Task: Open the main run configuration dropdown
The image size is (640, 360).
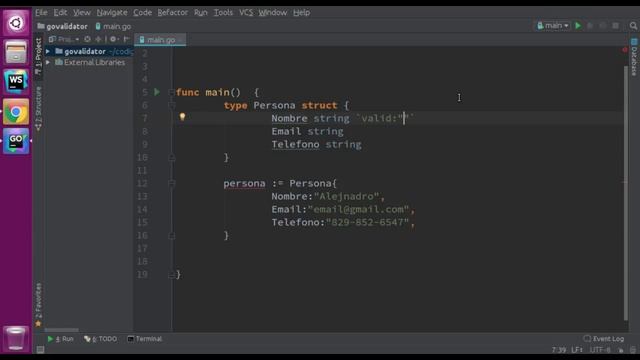Action: (553, 26)
